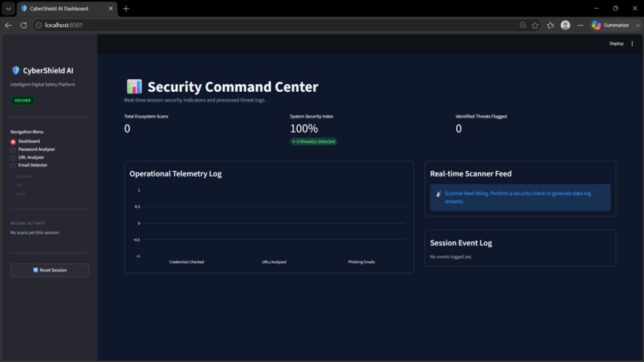This screenshot has height=362, width=644.
Task: Open the Streamlit three-dot app menu
Action: pos(632,44)
